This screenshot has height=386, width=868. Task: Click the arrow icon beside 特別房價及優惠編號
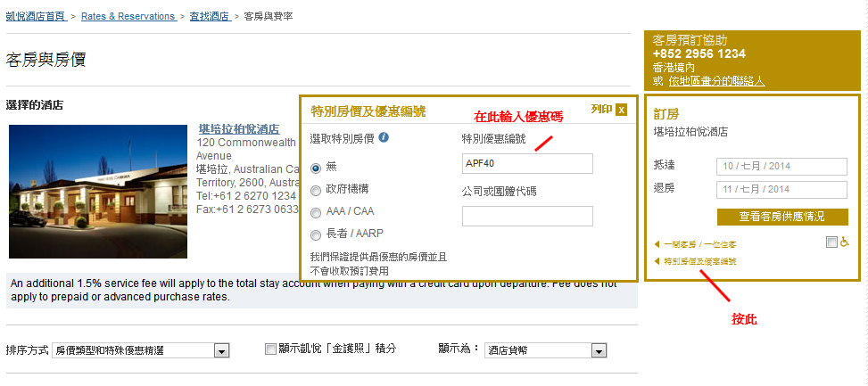pos(657,262)
